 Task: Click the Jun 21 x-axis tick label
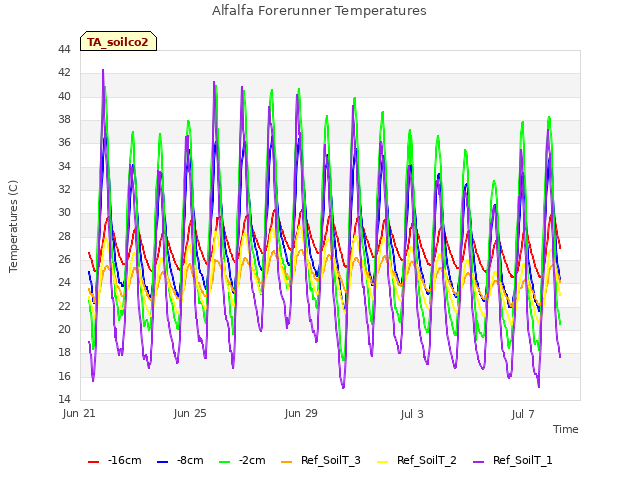79,413
